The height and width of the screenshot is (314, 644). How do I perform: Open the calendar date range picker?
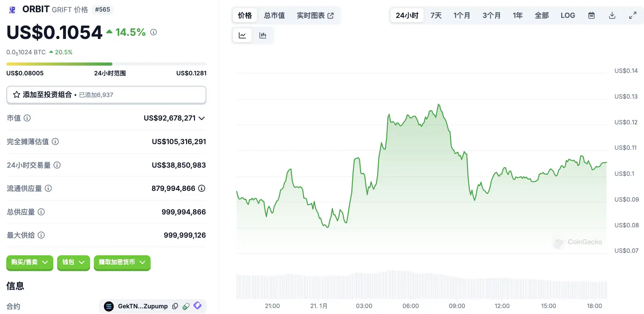click(591, 15)
